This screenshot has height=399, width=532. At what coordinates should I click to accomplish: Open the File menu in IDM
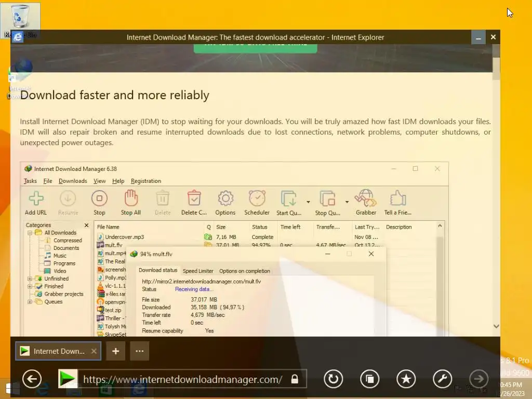point(48,181)
